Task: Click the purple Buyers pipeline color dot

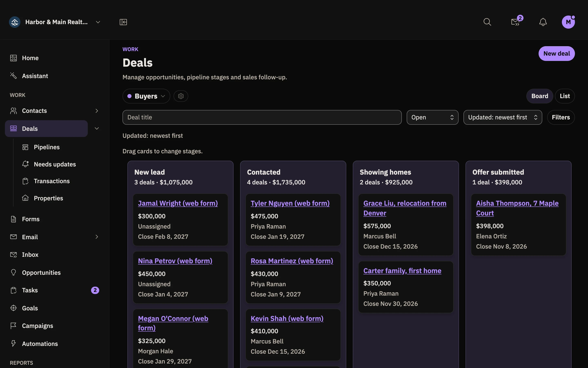Action: pos(129,96)
